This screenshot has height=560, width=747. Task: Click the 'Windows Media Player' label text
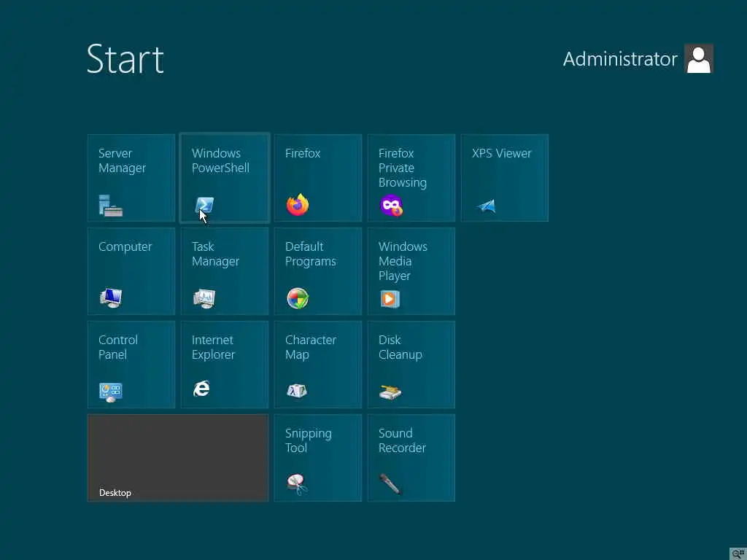pos(403,261)
